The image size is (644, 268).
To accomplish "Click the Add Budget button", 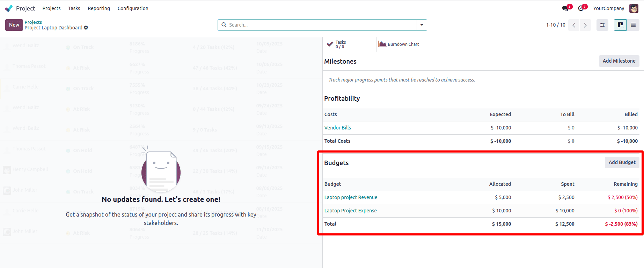I will click(622, 162).
